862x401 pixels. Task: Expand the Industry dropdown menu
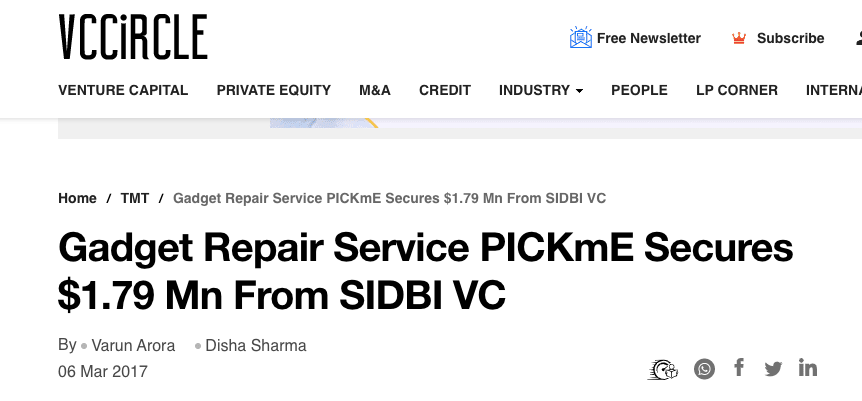[541, 90]
